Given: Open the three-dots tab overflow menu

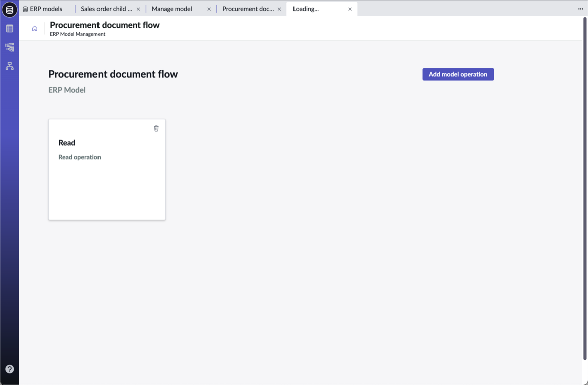Looking at the screenshot, I should [580, 9].
